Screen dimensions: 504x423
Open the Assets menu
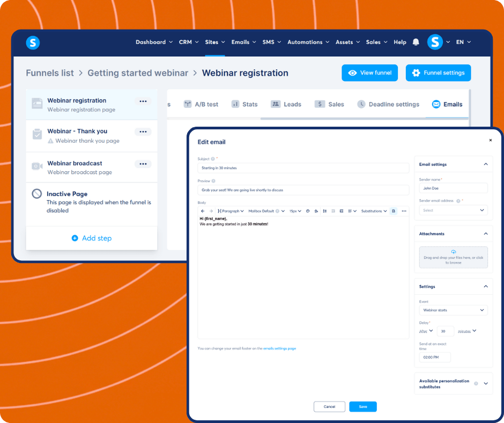[347, 42]
